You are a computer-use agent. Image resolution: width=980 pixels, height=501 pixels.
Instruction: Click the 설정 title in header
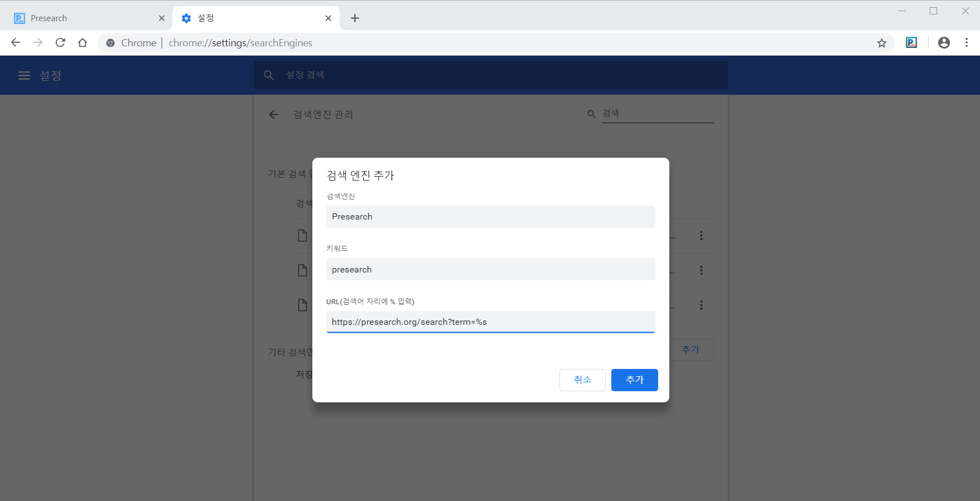(x=50, y=75)
